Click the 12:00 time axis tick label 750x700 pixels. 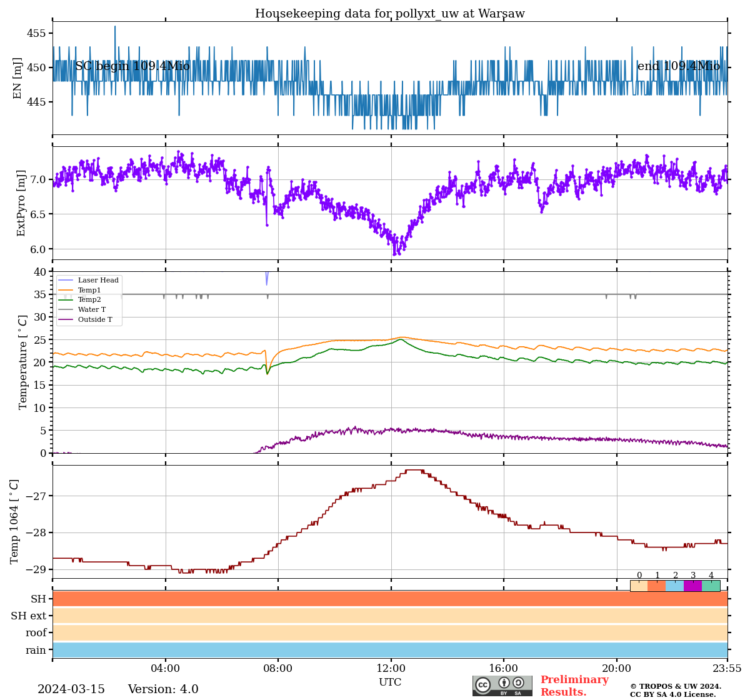coord(391,669)
